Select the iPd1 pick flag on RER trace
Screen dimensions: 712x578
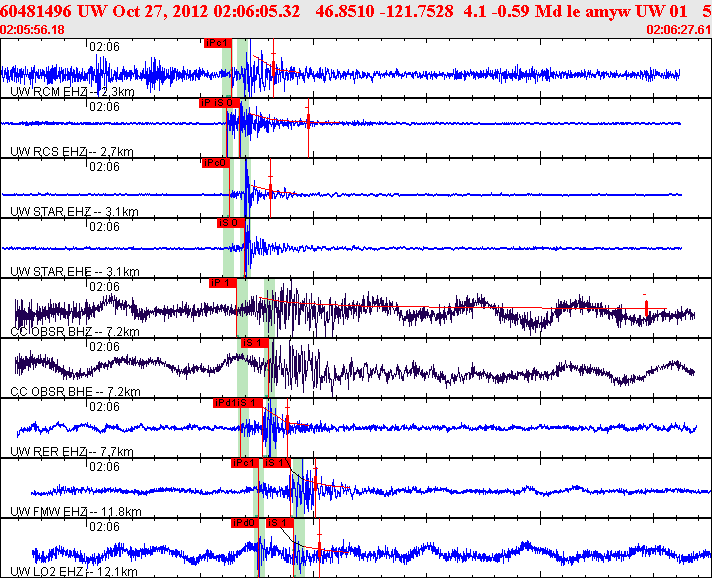225,403
